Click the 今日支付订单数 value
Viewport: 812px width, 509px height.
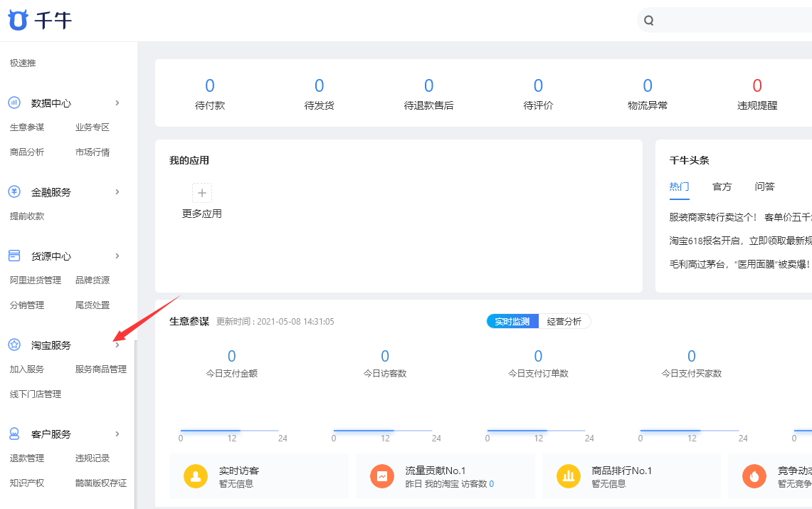pos(538,356)
